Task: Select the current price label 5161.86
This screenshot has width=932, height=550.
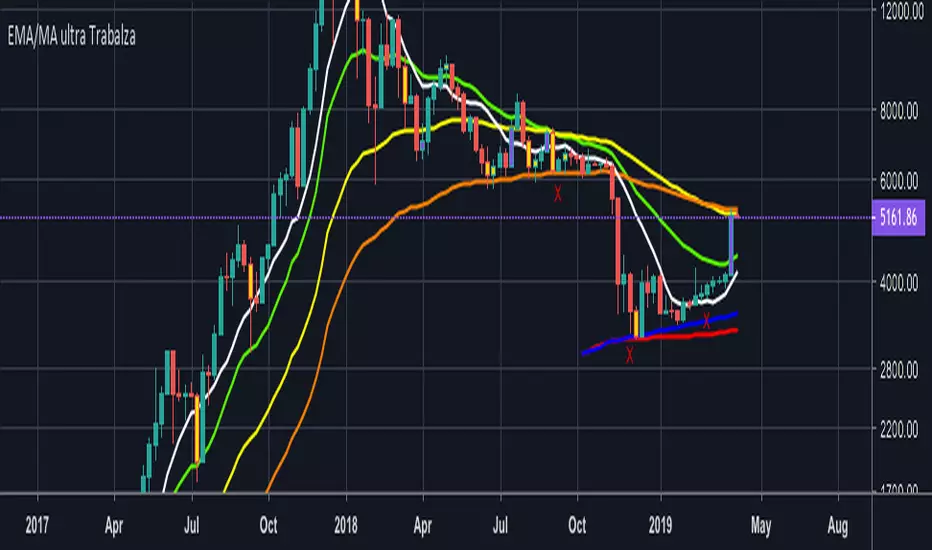Action: pyautogui.click(x=898, y=218)
